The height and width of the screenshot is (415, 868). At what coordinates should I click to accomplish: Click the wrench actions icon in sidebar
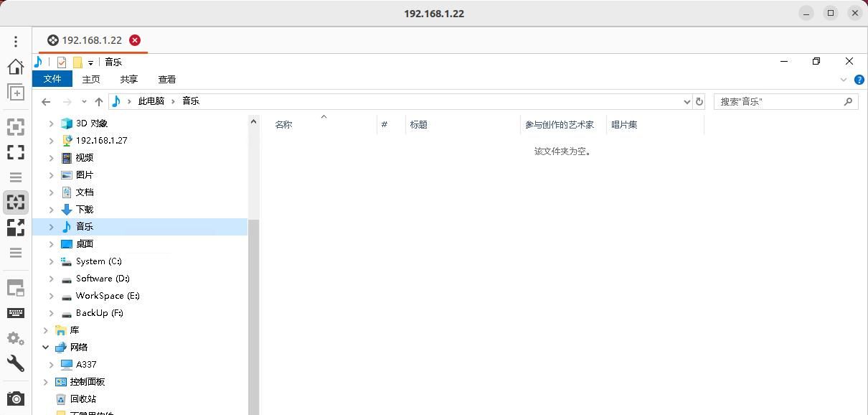tap(16, 363)
